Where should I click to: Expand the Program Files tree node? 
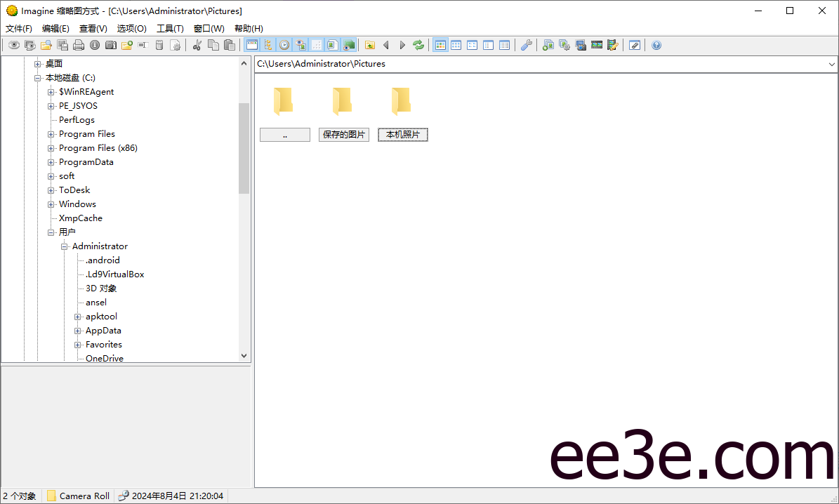coord(51,134)
